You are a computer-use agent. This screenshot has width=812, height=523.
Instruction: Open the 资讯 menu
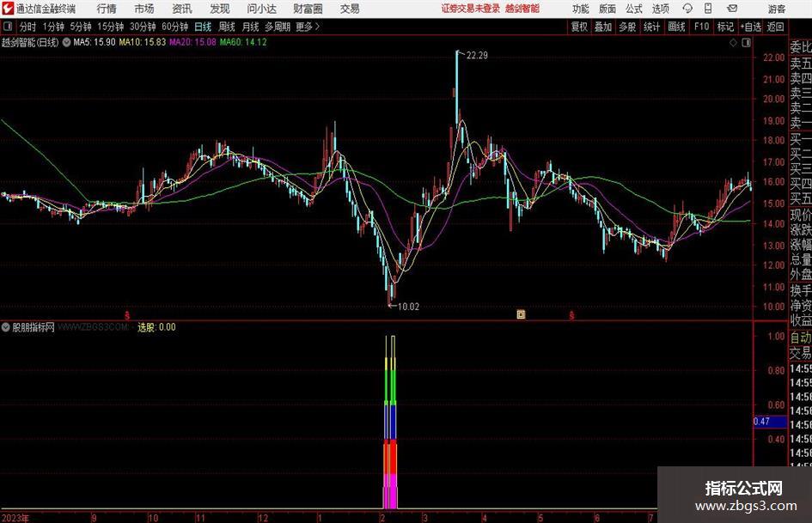point(182,9)
